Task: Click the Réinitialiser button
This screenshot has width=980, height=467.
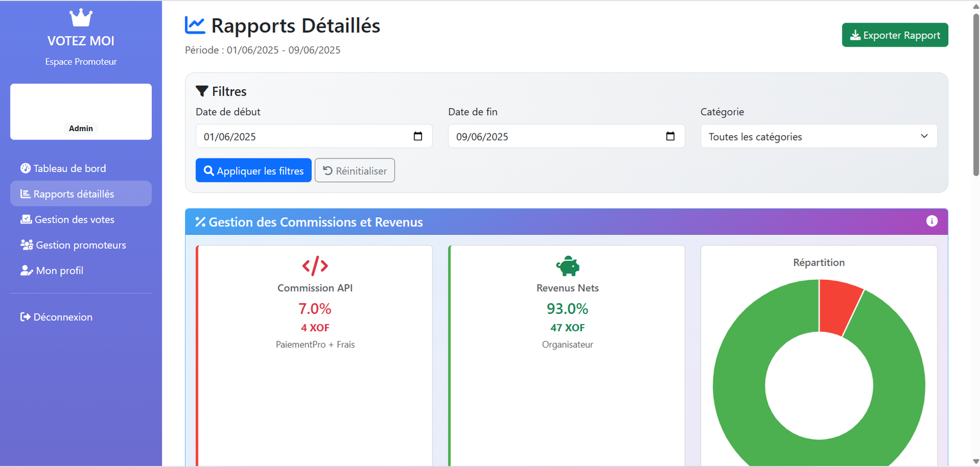Action: pos(355,171)
